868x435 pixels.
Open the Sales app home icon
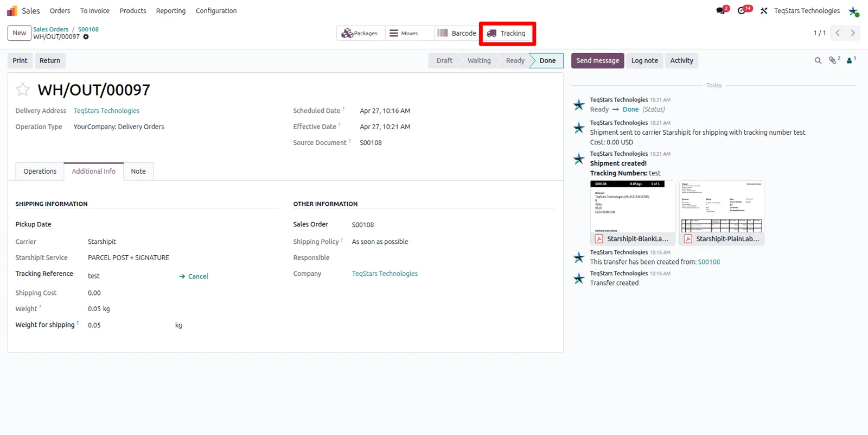pyautogui.click(x=12, y=11)
